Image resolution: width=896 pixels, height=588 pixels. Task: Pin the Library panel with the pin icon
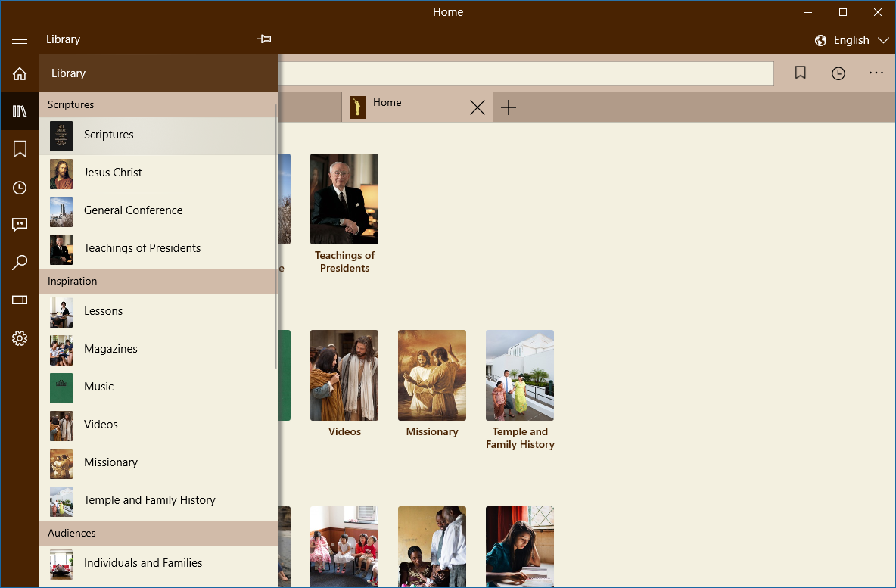click(263, 39)
